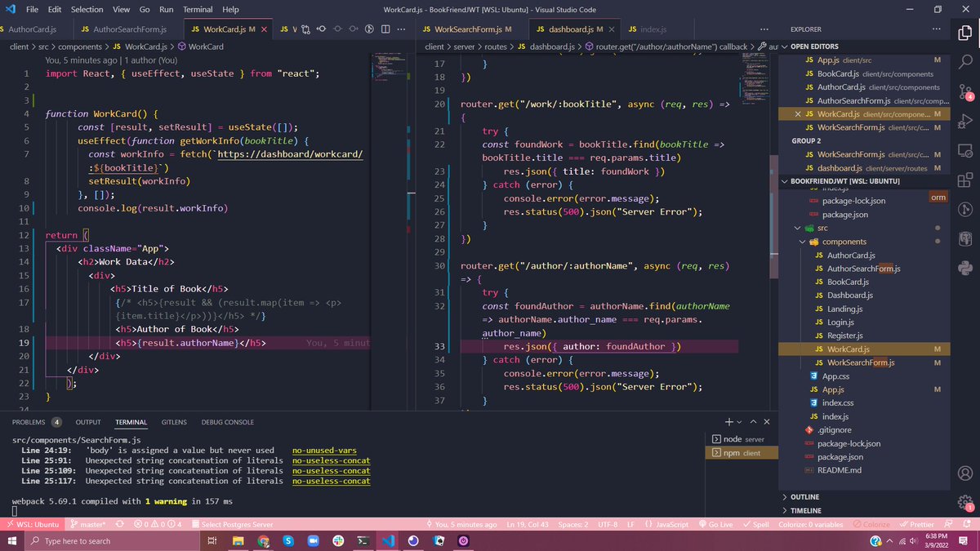The width and height of the screenshot is (980, 551).
Task: Open the launch profile dropdown next to new terminal
Action: pos(740,422)
